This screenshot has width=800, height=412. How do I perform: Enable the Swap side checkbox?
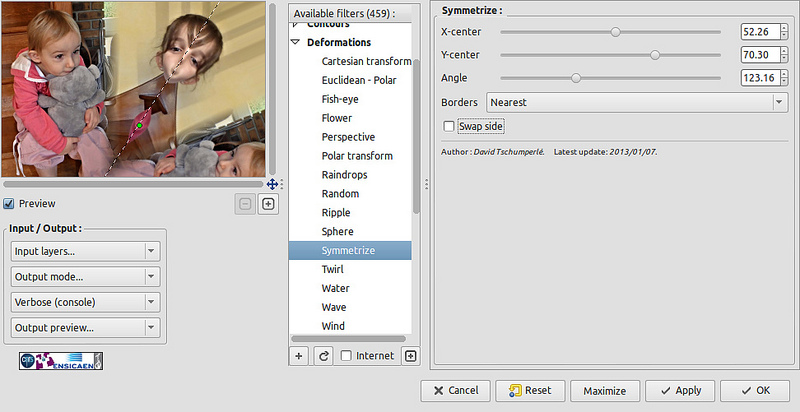pyautogui.click(x=448, y=126)
